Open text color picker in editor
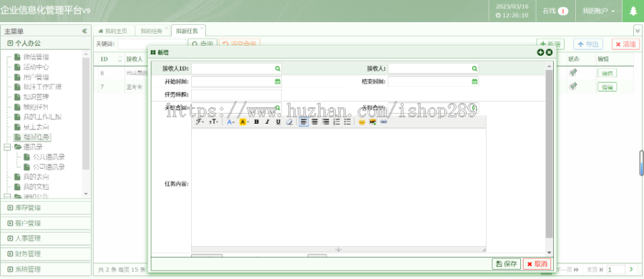 point(230,122)
